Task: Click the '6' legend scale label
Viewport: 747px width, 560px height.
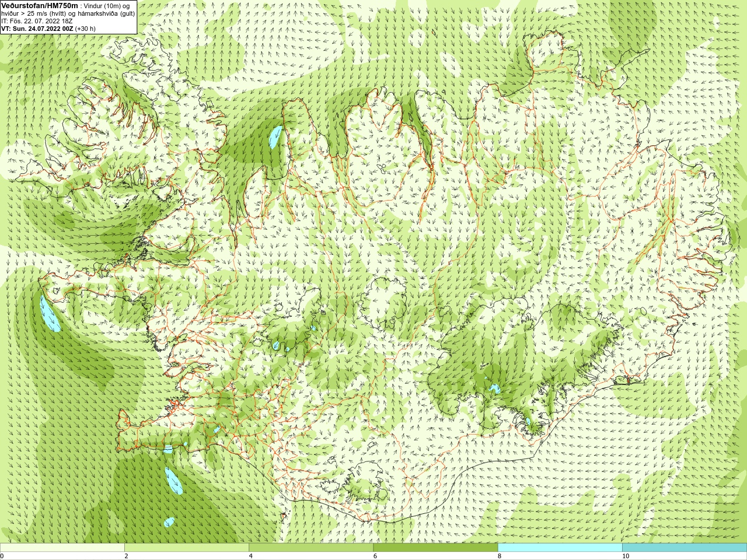Action: [375, 556]
